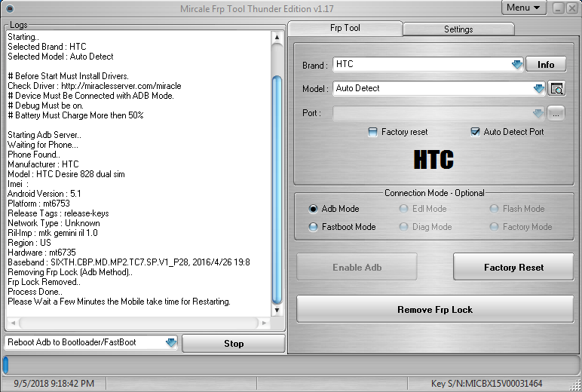Select Fastboot Mode radio button
The height and width of the screenshot is (392, 582).
pyautogui.click(x=313, y=227)
